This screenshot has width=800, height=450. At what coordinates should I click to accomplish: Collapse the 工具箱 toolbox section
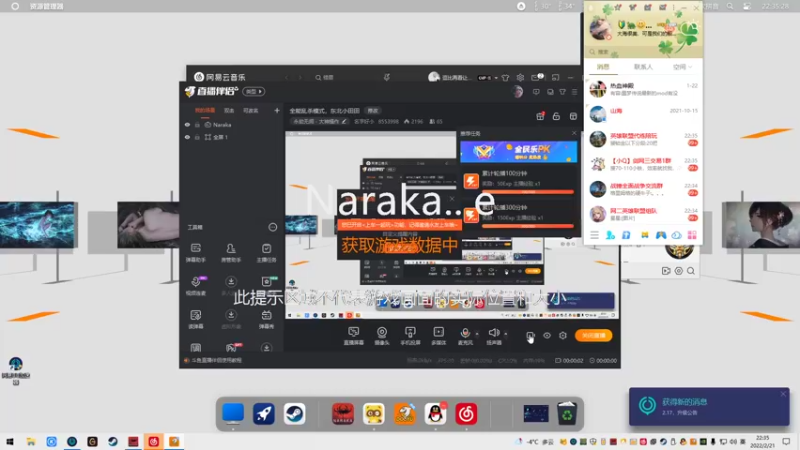(272, 227)
